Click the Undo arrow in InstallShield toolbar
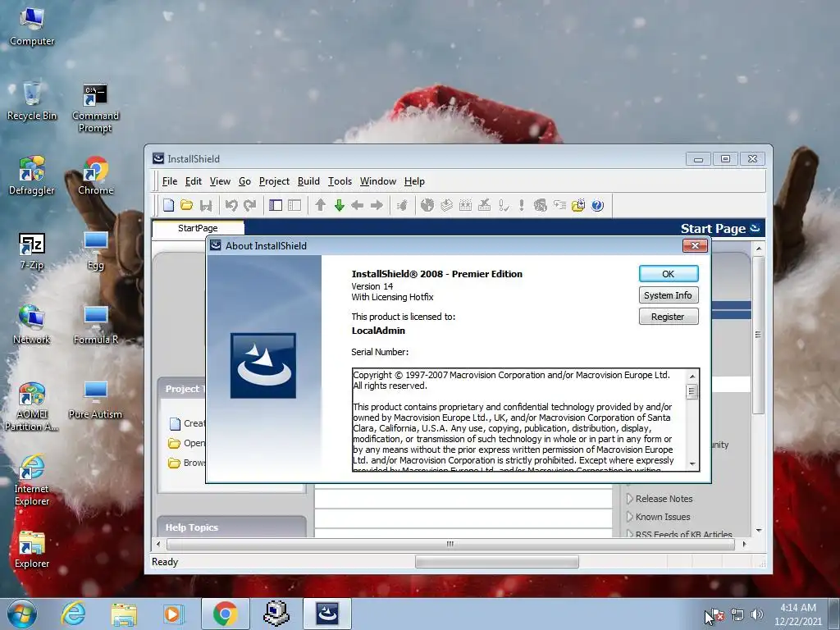This screenshot has height=630, width=840. point(231,205)
